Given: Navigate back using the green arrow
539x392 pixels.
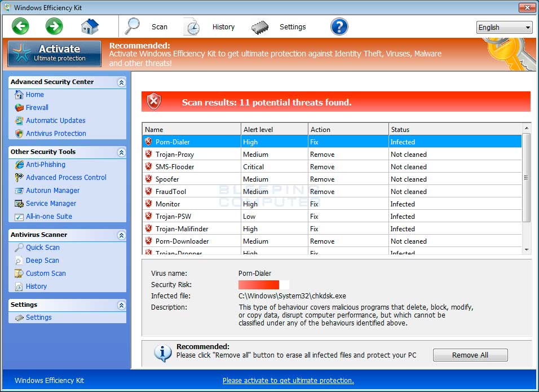Looking at the screenshot, I should coord(20,26).
